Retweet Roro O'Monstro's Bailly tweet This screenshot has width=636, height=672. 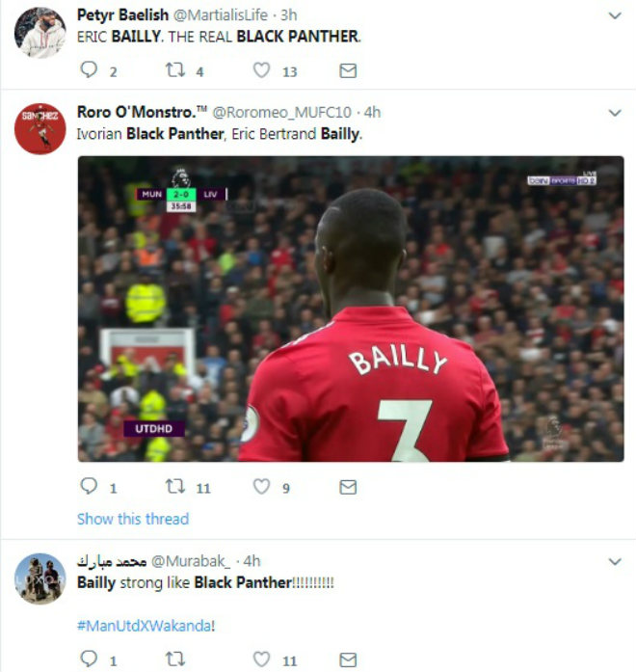coord(175,487)
